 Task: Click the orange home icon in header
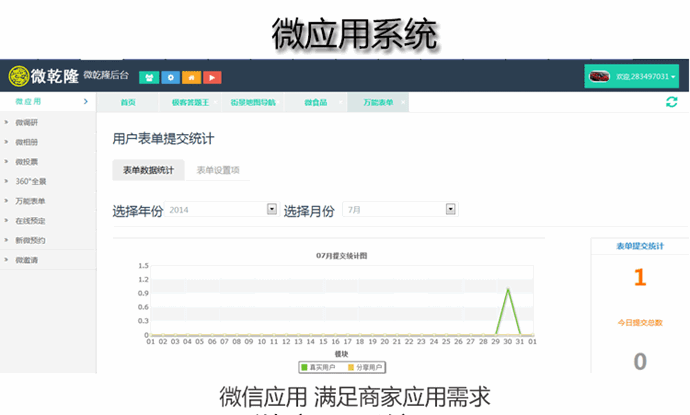click(191, 77)
